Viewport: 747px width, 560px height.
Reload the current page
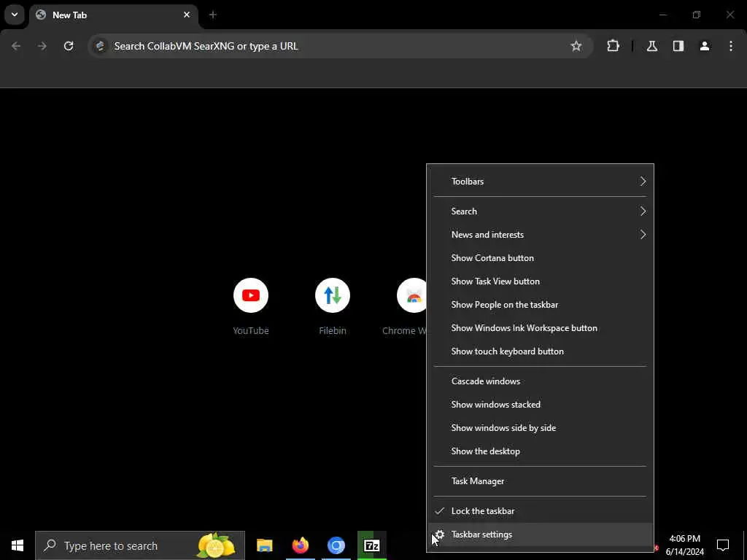point(69,46)
